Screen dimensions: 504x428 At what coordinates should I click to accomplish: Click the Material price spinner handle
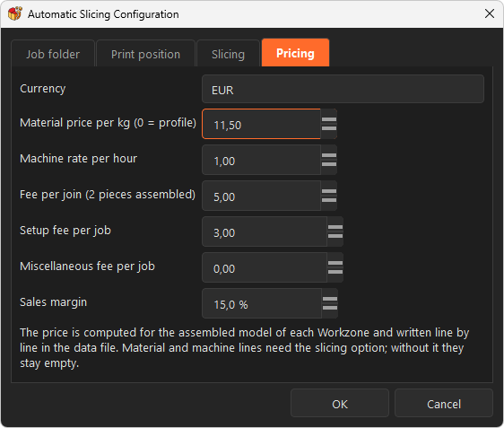click(x=329, y=124)
